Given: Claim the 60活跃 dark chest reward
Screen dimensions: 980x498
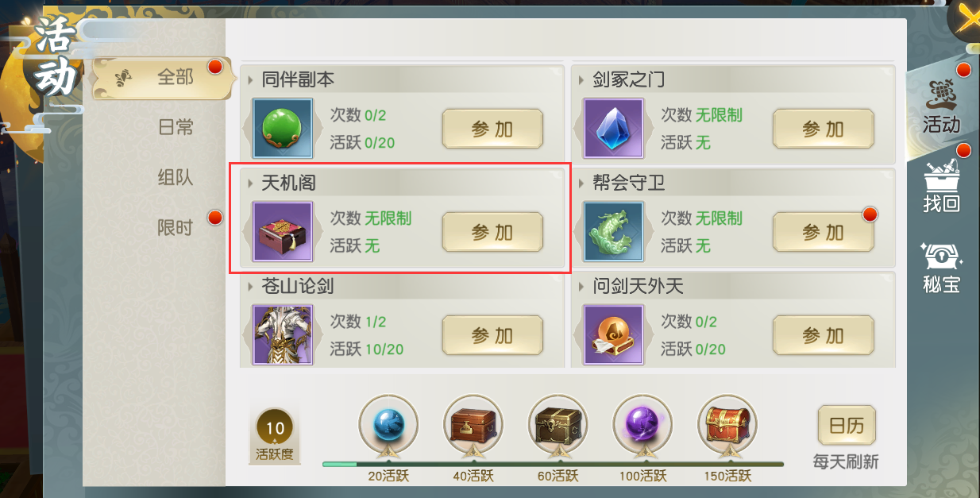Looking at the screenshot, I should [x=558, y=425].
